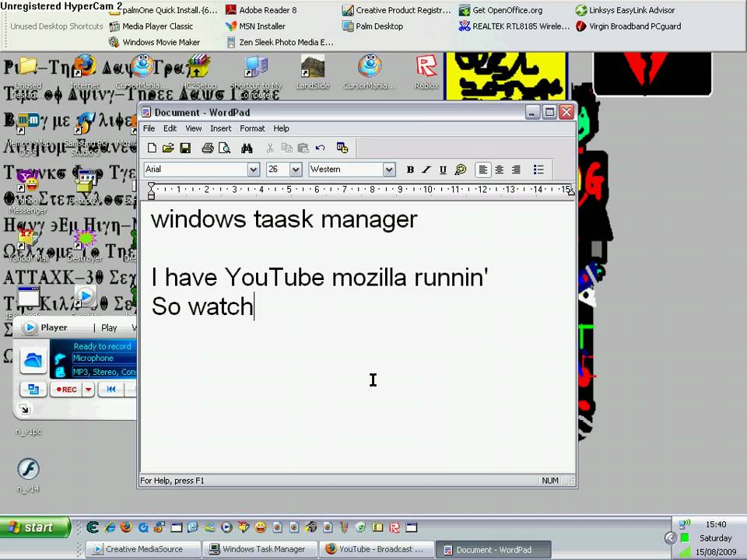Screen dimensions: 747x560
Task: Open the Roblox desktop shortcut
Action: pos(426,72)
